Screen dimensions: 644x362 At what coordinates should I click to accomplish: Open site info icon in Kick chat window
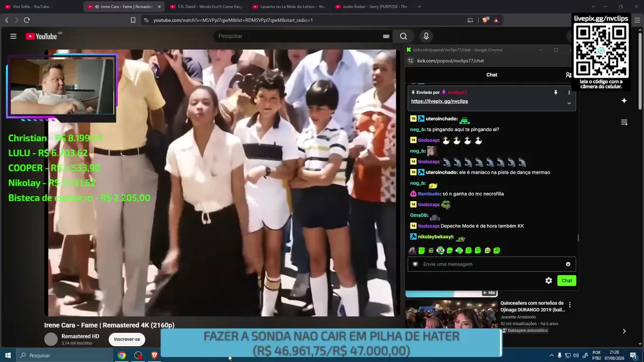tap(411, 61)
